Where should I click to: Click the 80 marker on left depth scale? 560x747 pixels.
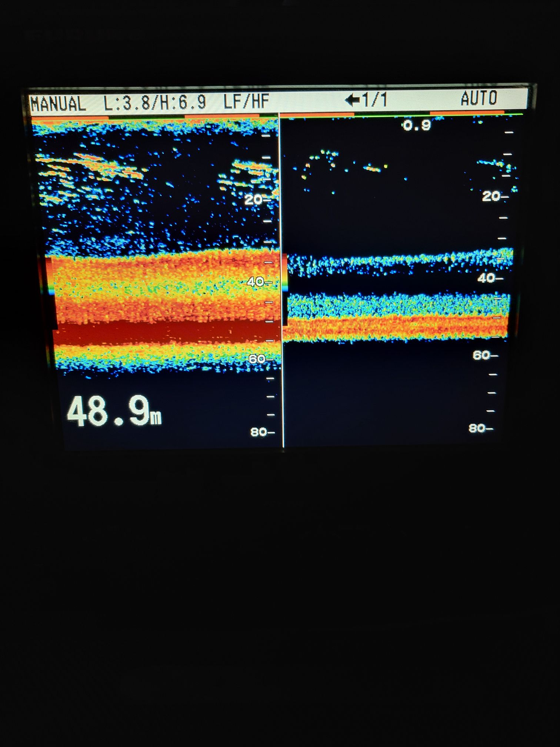[259, 432]
